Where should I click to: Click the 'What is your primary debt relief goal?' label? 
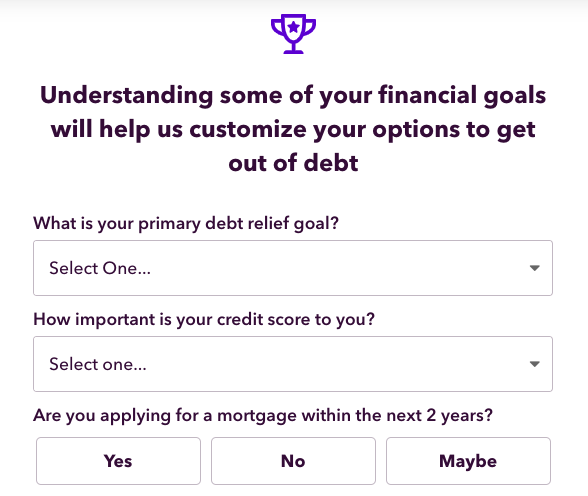[x=186, y=224]
